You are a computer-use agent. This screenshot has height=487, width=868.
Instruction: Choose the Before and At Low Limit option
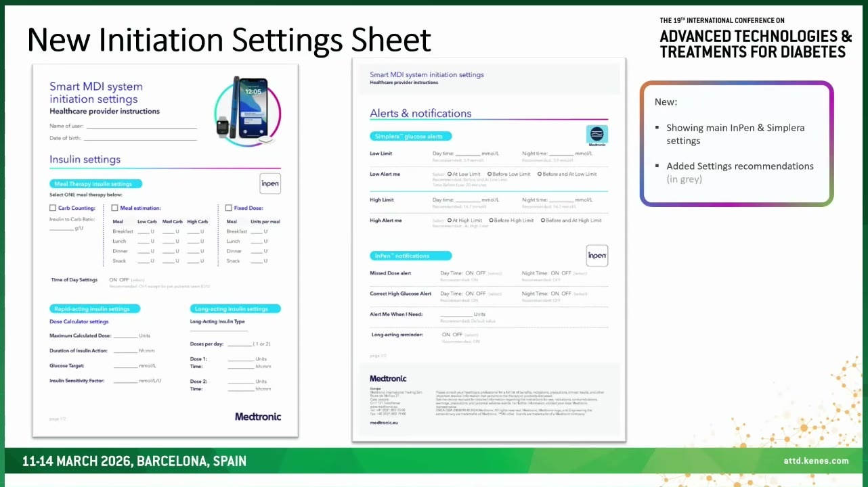click(x=540, y=174)
